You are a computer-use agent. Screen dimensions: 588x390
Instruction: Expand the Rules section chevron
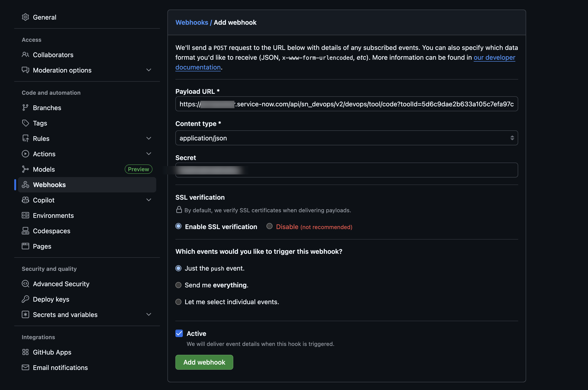149,139
